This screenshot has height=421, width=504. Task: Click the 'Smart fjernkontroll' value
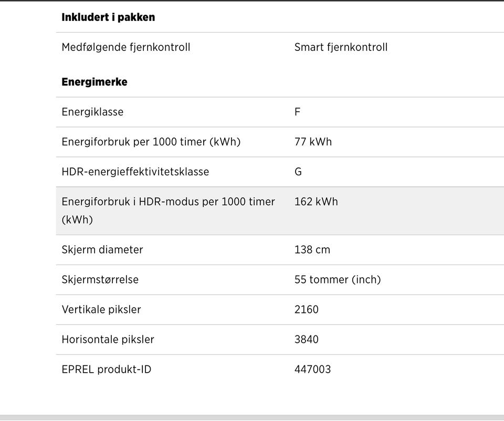(341, 48)
